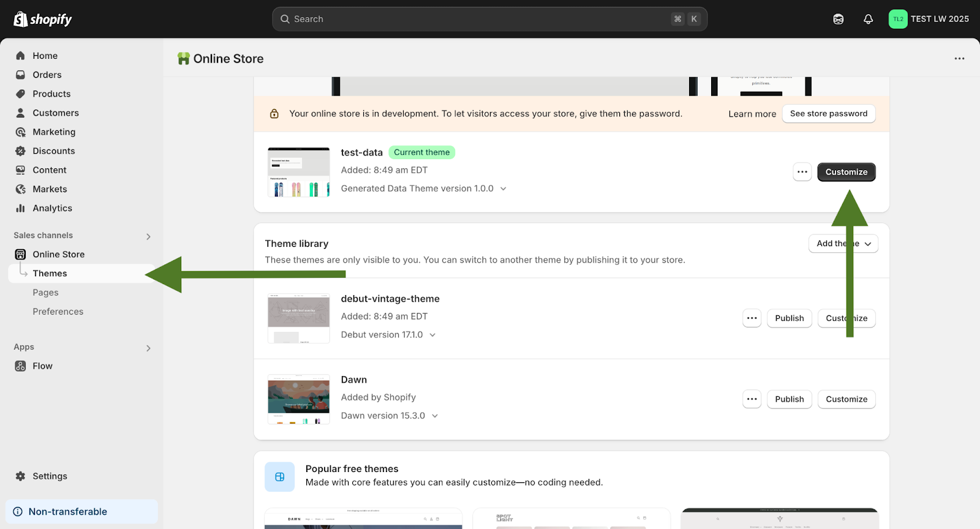The width and height of the screenshot is (980, 529).
Task: Expand Dawn version 15.3.0 dropdown
Action: coord(435,416)
